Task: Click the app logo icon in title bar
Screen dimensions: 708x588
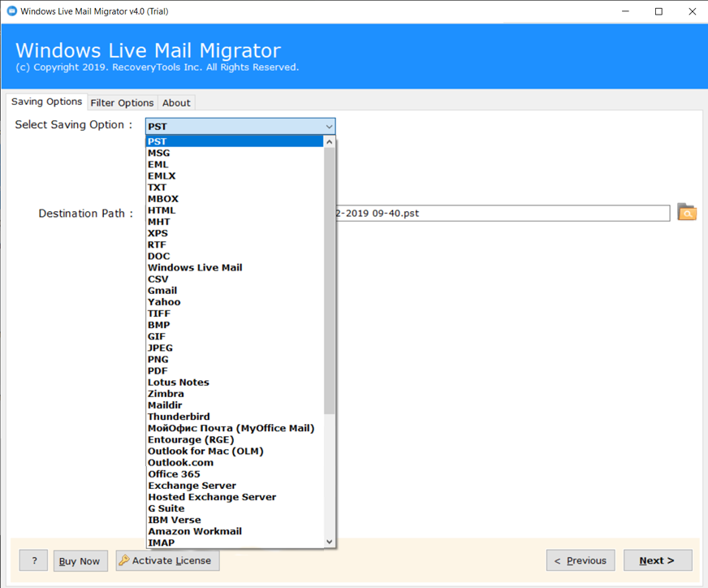Action: tap(12, 11)
